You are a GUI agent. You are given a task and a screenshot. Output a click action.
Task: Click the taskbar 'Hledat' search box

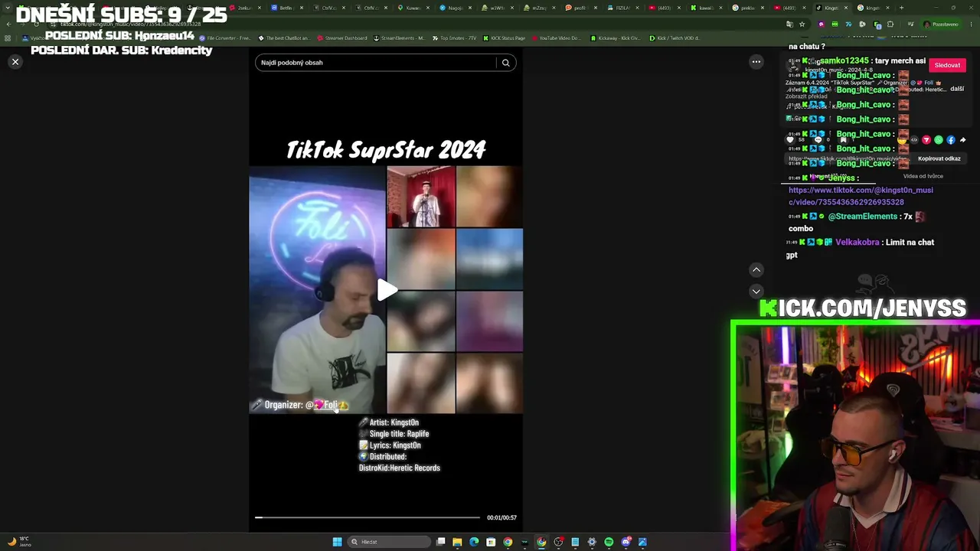coord(388,542)
